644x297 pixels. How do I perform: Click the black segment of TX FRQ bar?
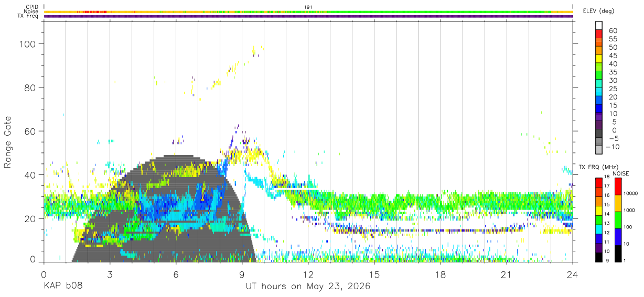point(599,257)
